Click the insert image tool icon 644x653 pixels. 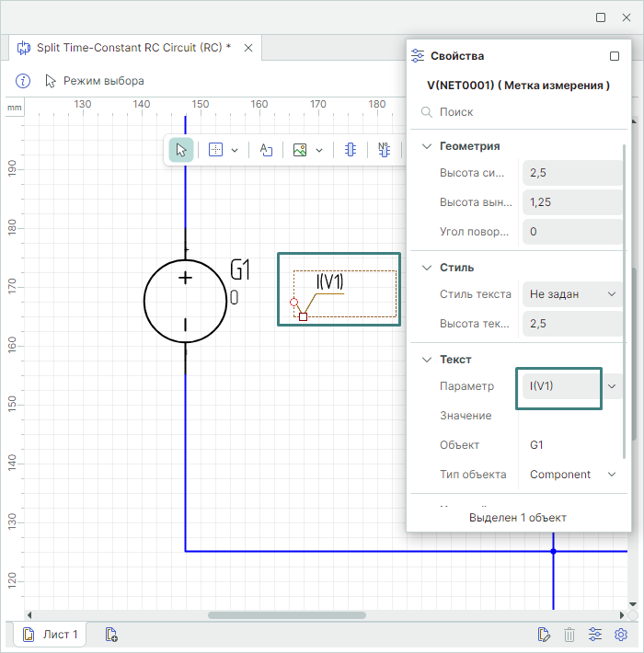click(x=300, y=150)
